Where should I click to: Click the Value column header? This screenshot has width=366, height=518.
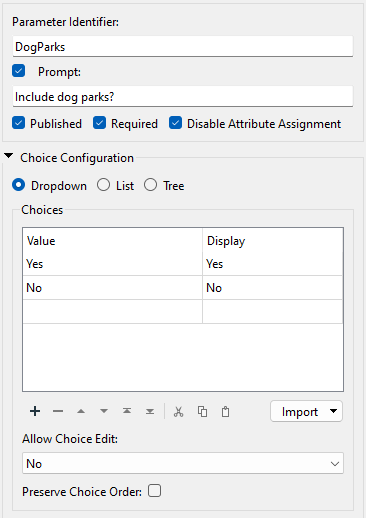tap(113, 240)
